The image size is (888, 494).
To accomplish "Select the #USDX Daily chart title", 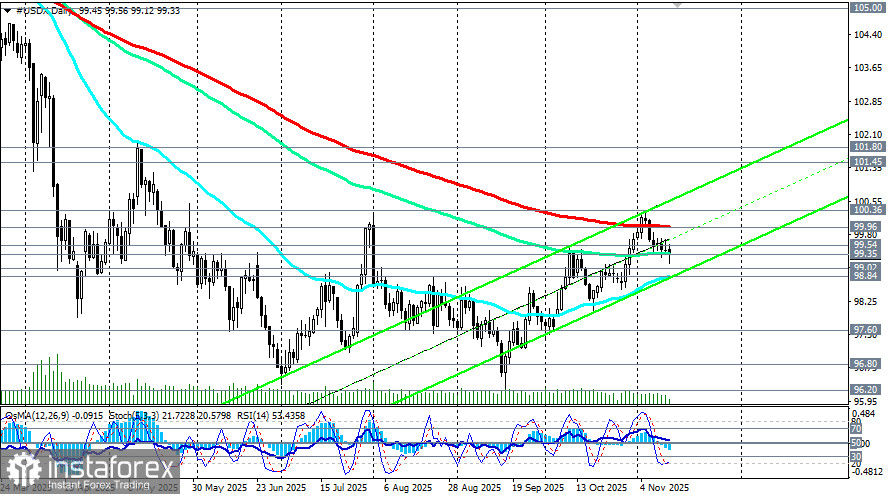I will coord(45,11).
